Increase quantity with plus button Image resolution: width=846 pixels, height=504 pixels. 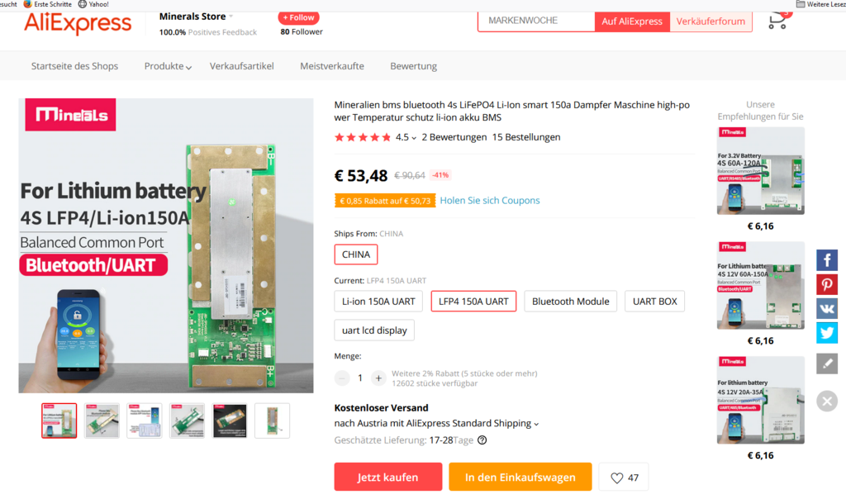pyautogui.click(x=378, y=378)
